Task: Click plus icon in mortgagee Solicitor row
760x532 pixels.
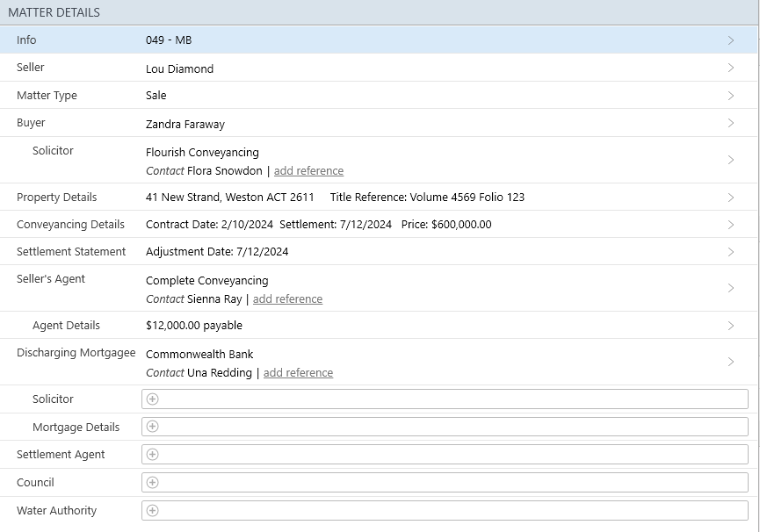Action: pyautogui.click(x=152, y=399)
